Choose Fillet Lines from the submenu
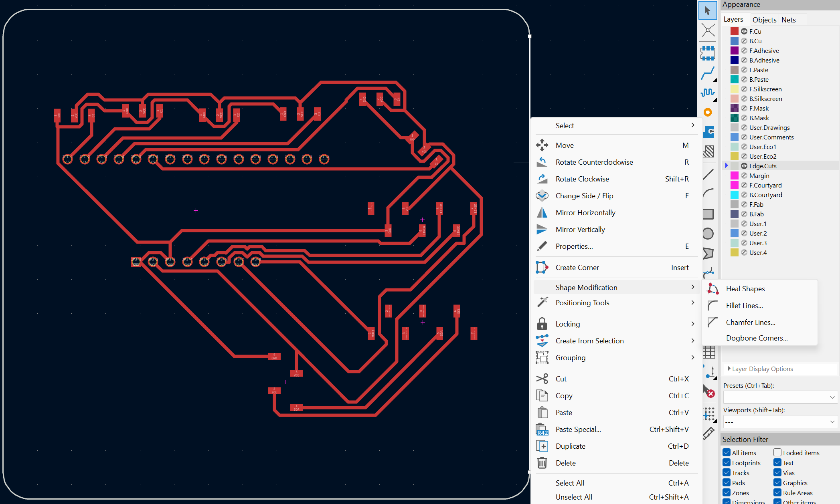 click(x=744, y=306)
